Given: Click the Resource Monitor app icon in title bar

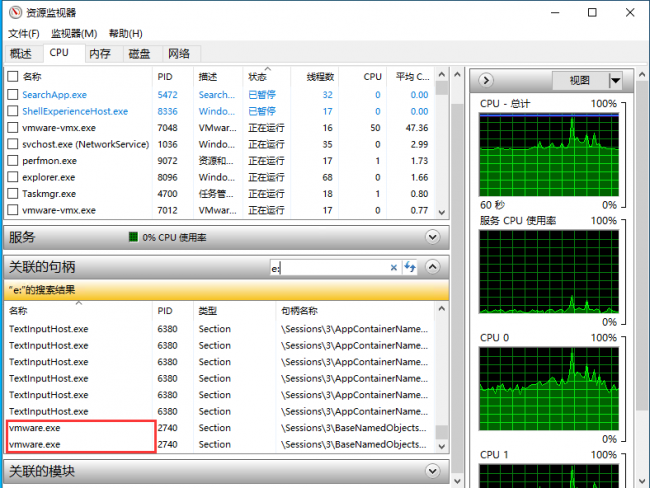Looking at the screenshot, I should tap(15, 12).
